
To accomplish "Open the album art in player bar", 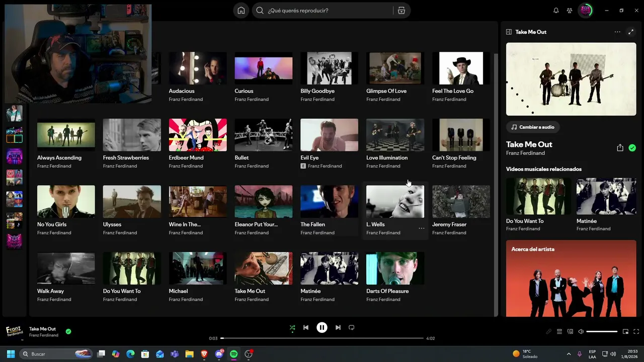I will click(14, 331).
